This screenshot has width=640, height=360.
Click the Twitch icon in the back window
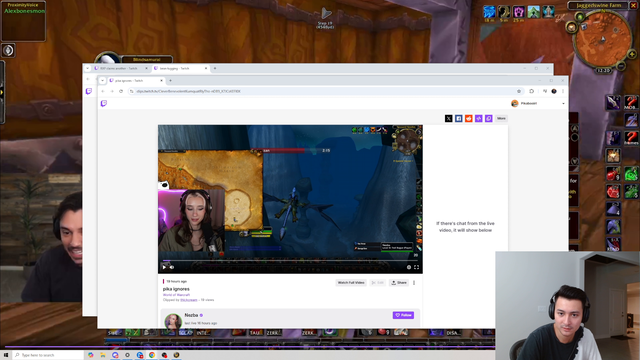89,91
